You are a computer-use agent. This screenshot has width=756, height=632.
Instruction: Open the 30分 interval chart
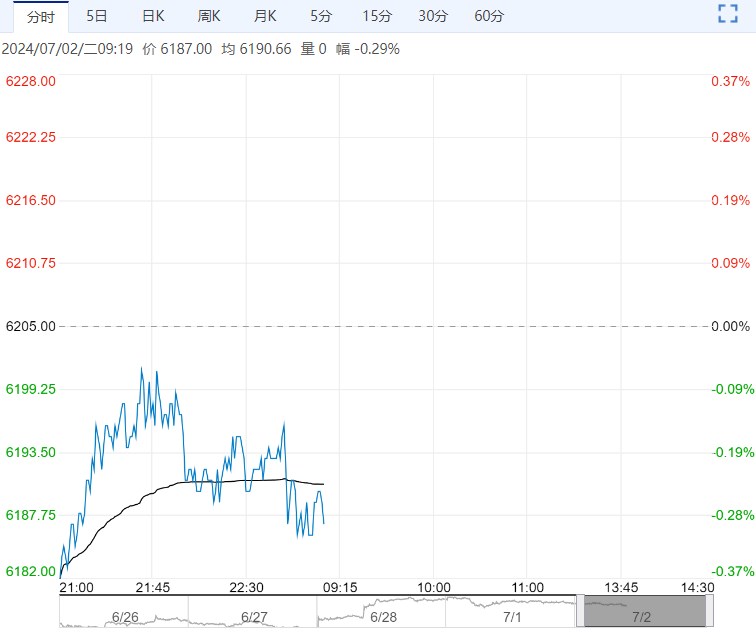[x=433, y=16]
